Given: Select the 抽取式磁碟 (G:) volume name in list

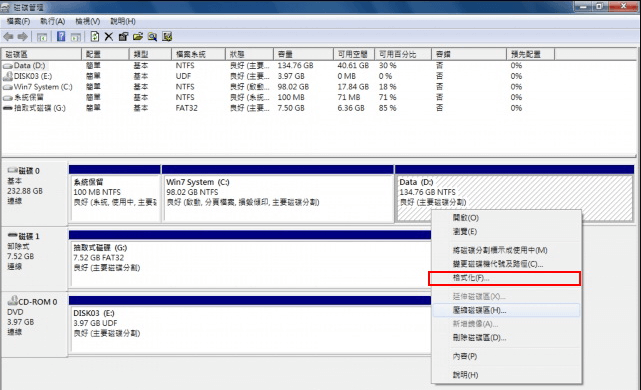Looking at the screenshot, I should pos(40,108).
